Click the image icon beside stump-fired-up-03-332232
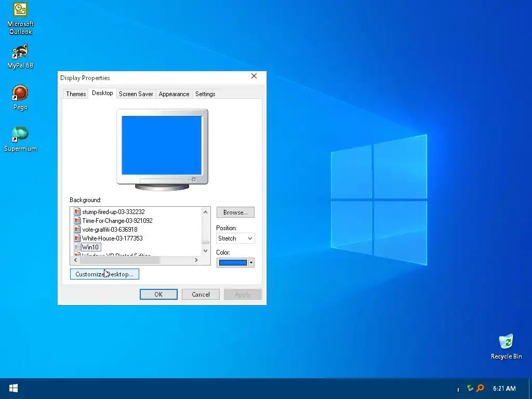 tap(77, 212)
